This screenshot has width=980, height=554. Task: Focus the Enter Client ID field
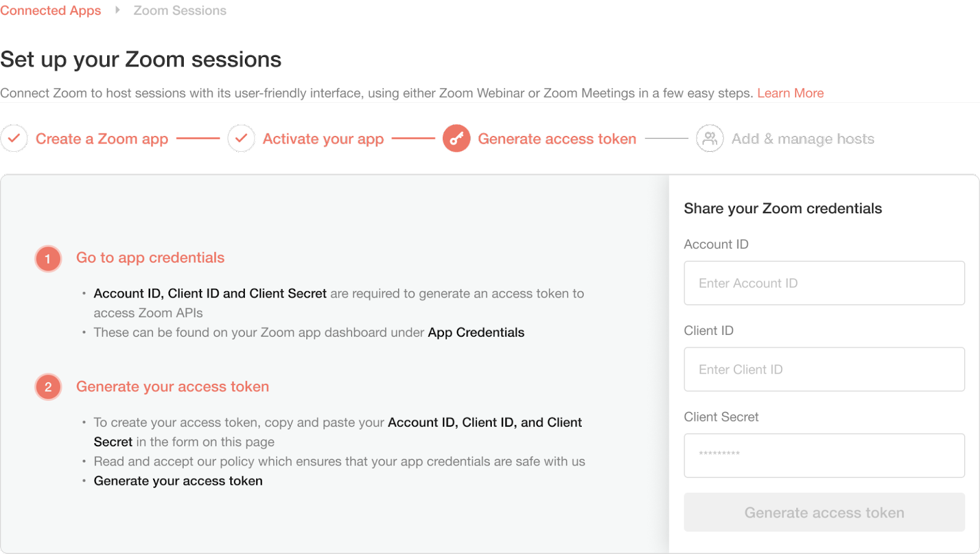[x=824, y=369]
